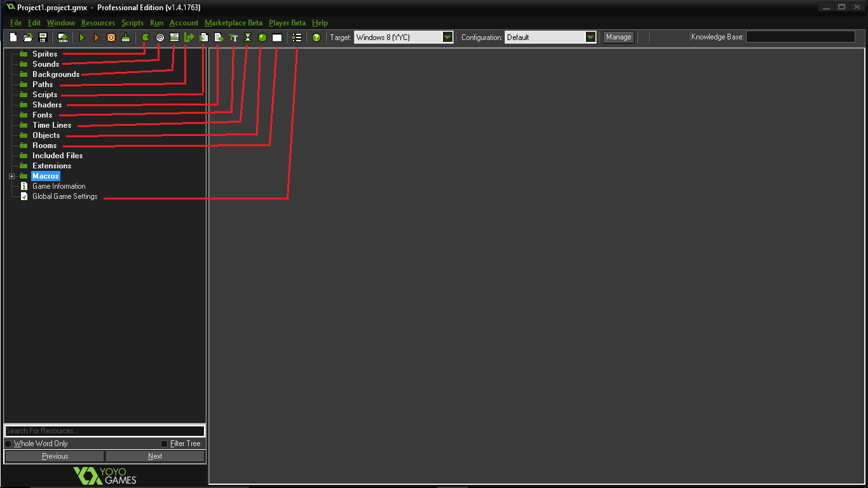Screen dimensions: 868x488
Task: Open Global Game Settings from toolbar icon
Action: tap(297, 37)
